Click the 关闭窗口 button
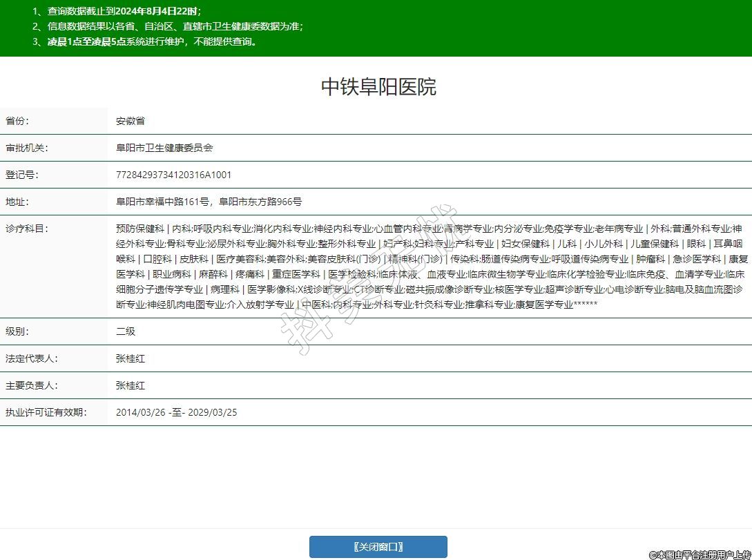Screen dimensions: 752x560 378,547
